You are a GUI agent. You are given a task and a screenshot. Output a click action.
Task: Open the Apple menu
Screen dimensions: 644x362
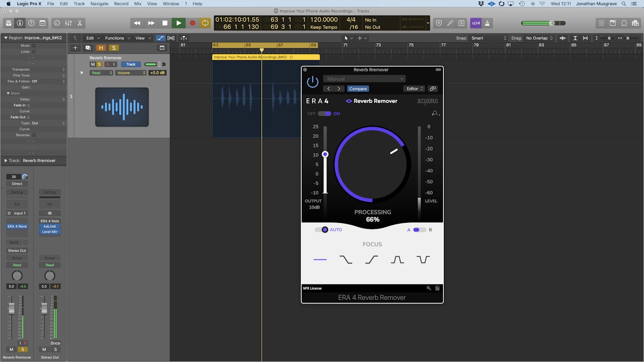click(8, 4)
